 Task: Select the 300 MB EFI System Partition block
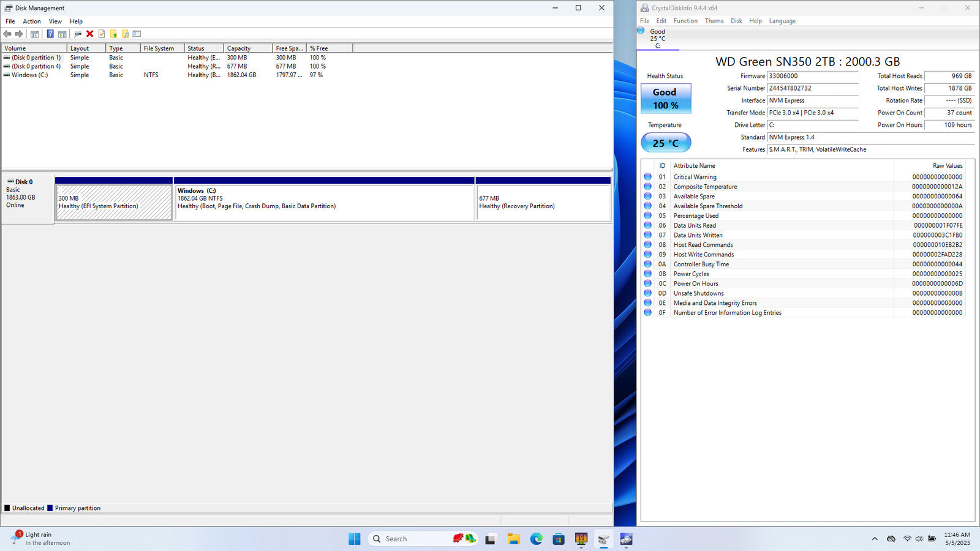(114, 199)
